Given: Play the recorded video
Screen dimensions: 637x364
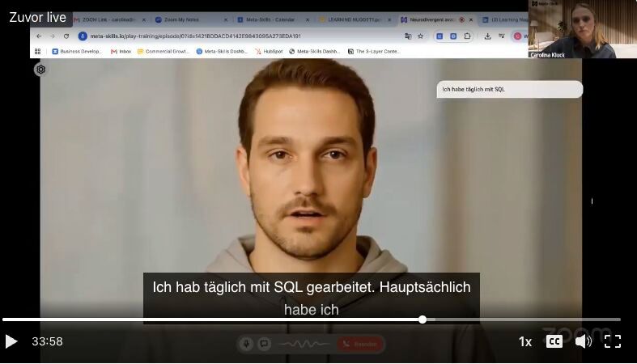Looking at the screenshot, I should (11, 341).
